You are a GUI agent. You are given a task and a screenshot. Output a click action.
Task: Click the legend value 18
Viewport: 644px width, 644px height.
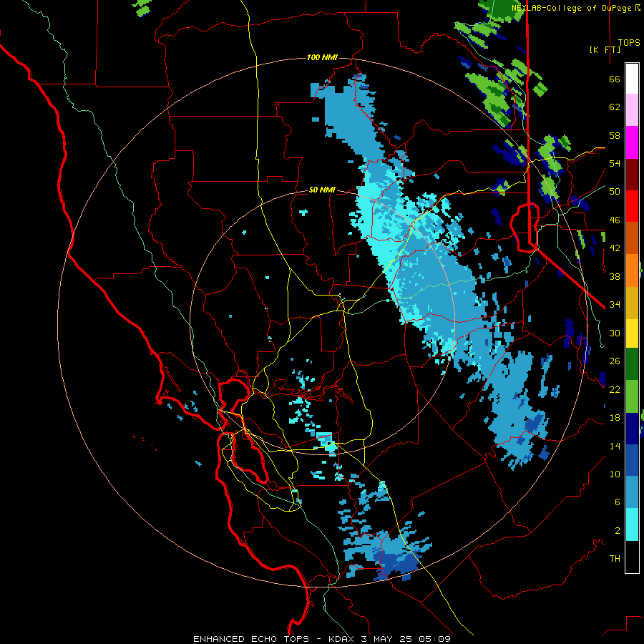tap(615, 418)
